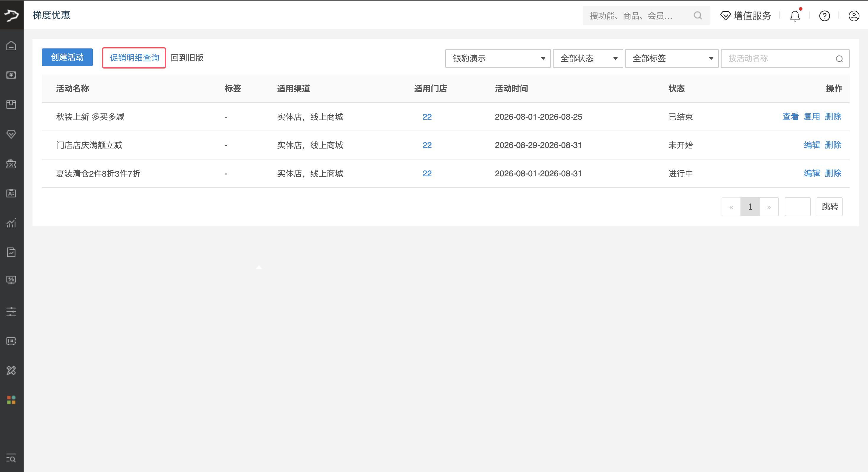Click the 适用门店 column header
This screenshot has width=868, height=472.
click(x=431, y=88)
